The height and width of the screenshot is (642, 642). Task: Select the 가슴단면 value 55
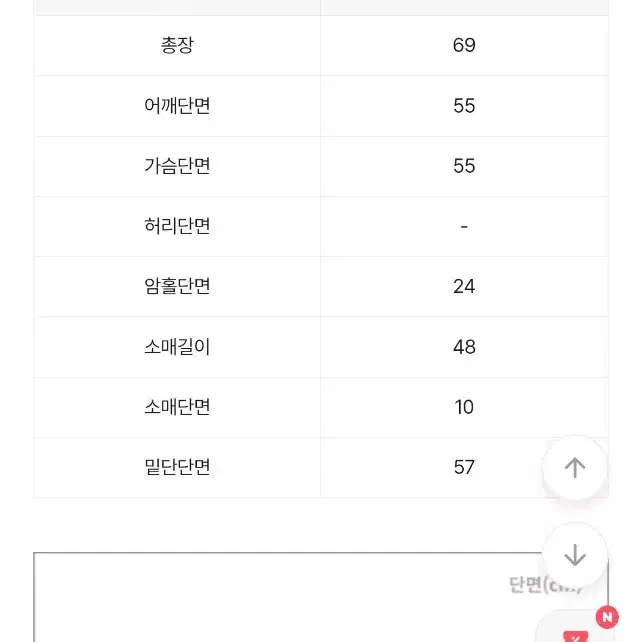pos(464,166)
